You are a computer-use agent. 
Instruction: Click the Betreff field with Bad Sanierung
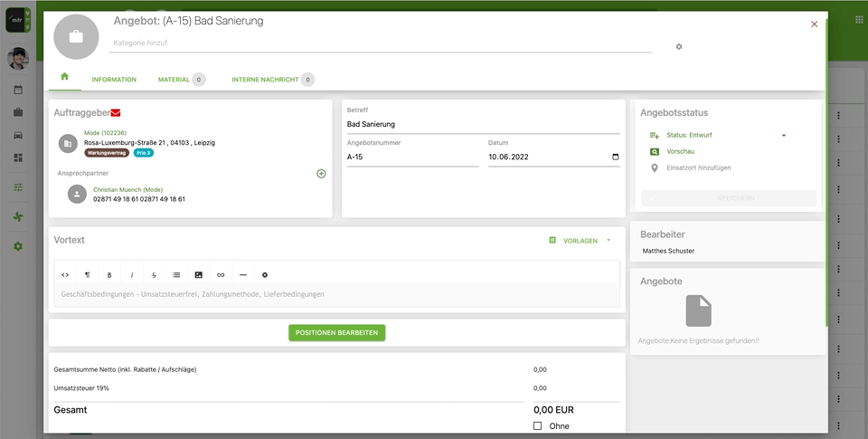coord(483,124)
